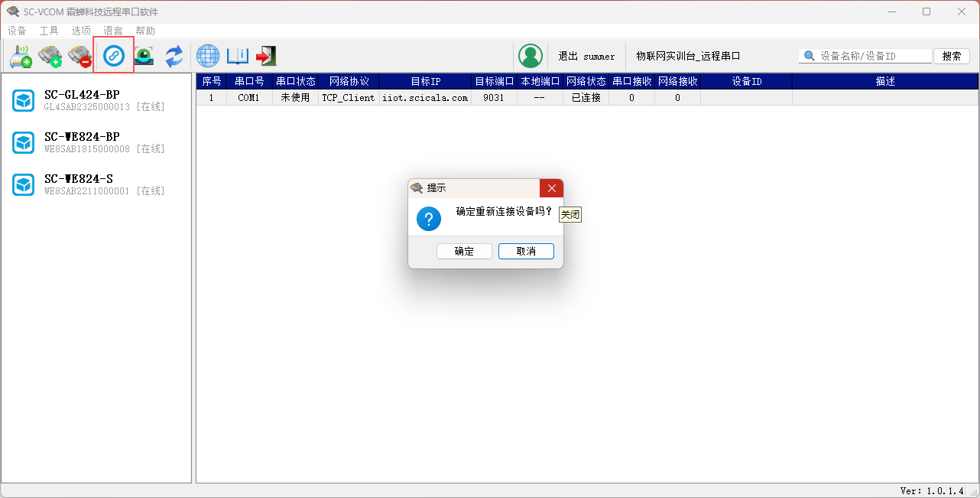Screen dimensions: 980x498
Task: Click the 搜索 search button
Action: (x=952, y=56)
